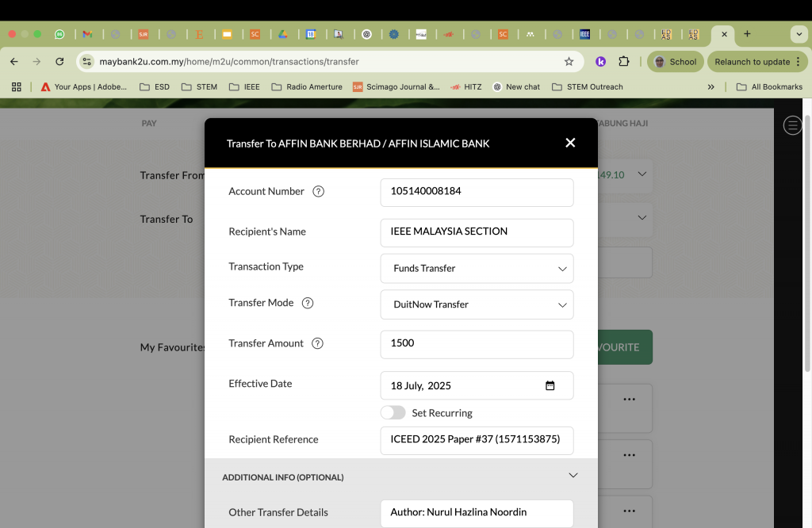Open the STEM Outreach bookmarks folder
This screenshot has height=528, width=812.
click(588, 87)
